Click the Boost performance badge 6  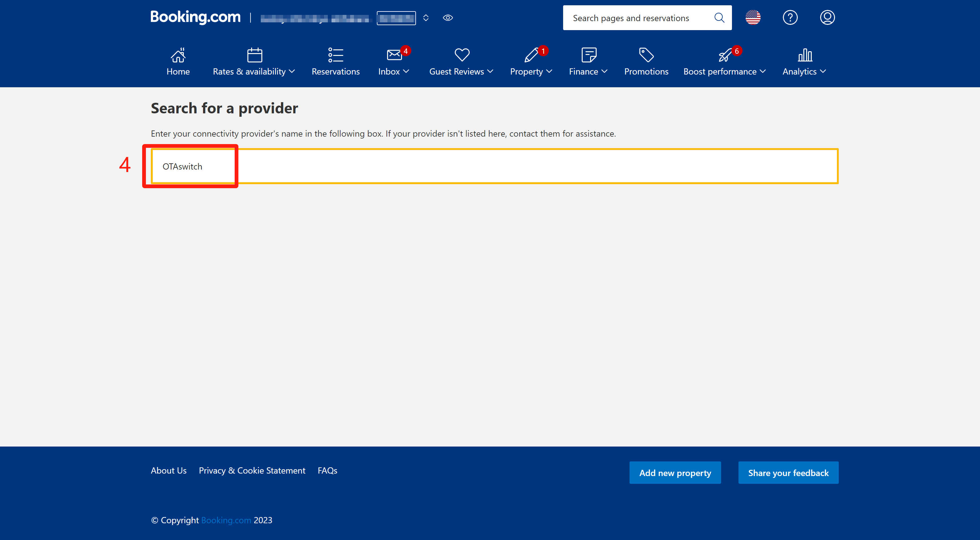[x=737, y=51]
